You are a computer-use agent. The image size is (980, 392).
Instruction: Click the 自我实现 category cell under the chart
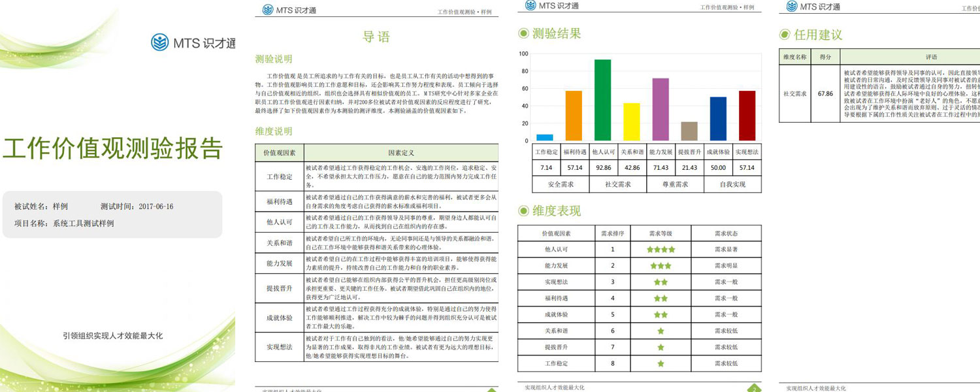click(x=732, y=185)
